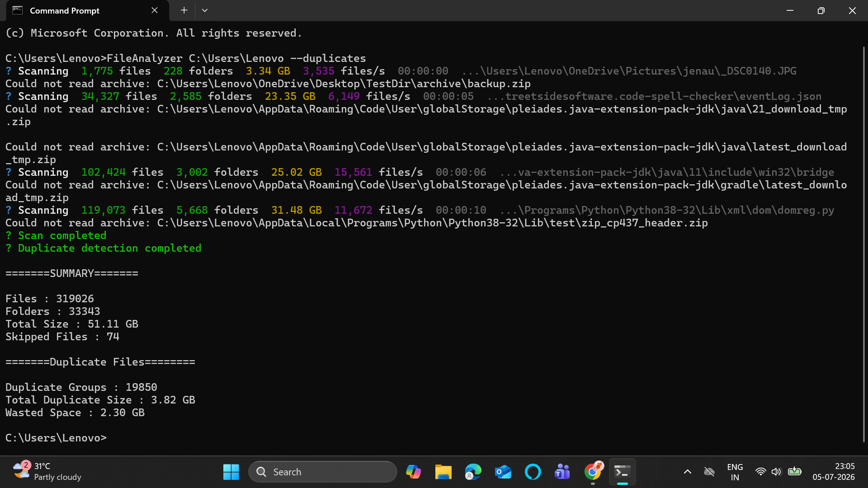Click the 'Duplicate Groups : 19850' line
Viewport: 868px width, 488px height.
pyautogui.click(x=81, y=387)
